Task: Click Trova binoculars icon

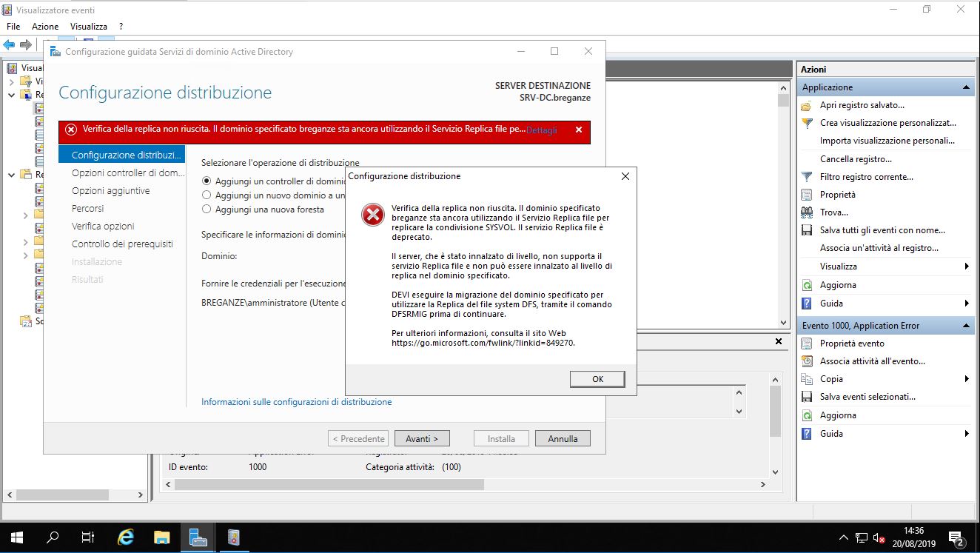Action: point(807,212)
